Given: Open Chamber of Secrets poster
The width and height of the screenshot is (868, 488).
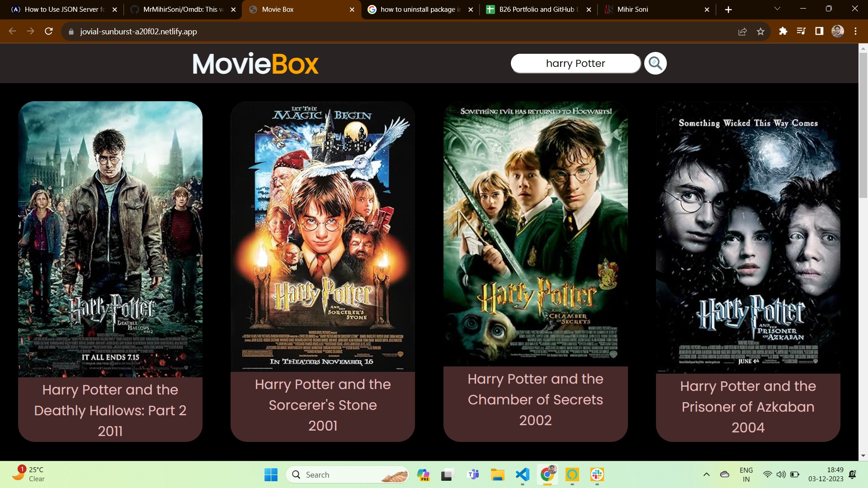Looking at the screenshot, I should point(535,234).
